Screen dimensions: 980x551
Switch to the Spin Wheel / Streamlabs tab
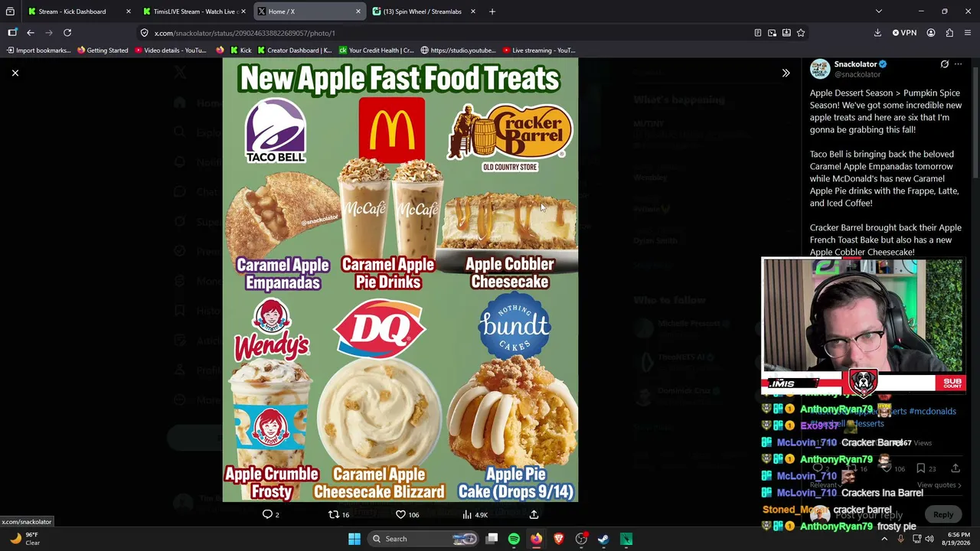pyautogui.click(x=423, y=11)
